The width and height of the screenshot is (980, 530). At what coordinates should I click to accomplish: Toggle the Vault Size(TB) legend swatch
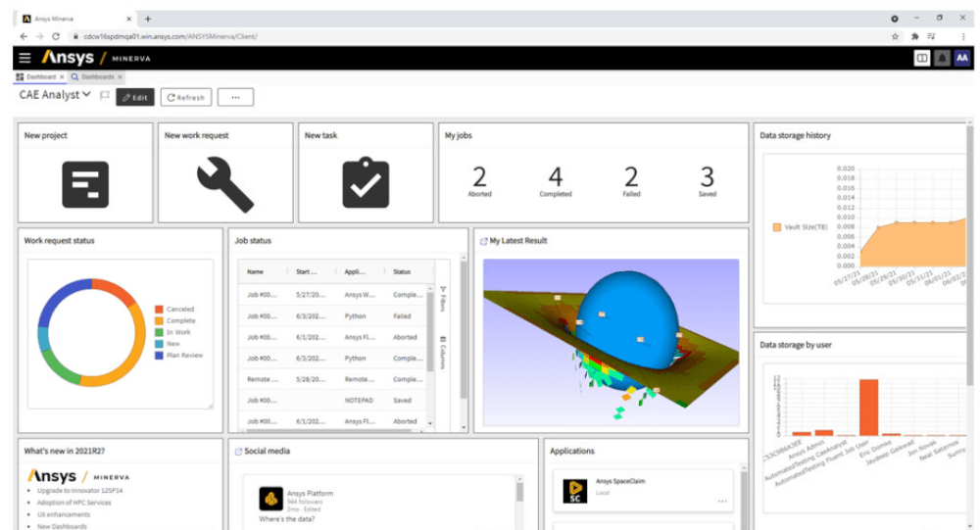777,227
